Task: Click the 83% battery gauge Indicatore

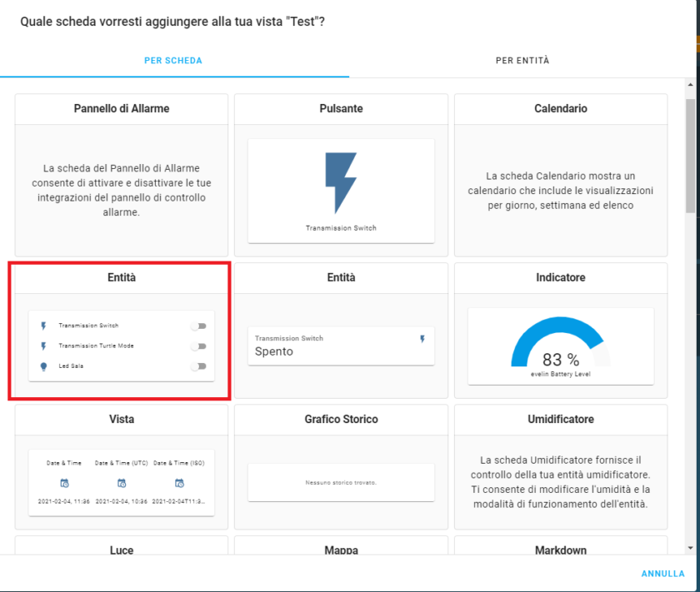Action: (561, 346)
